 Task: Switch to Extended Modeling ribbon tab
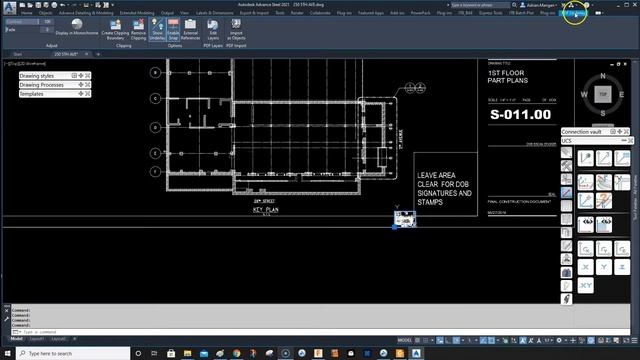137,13
